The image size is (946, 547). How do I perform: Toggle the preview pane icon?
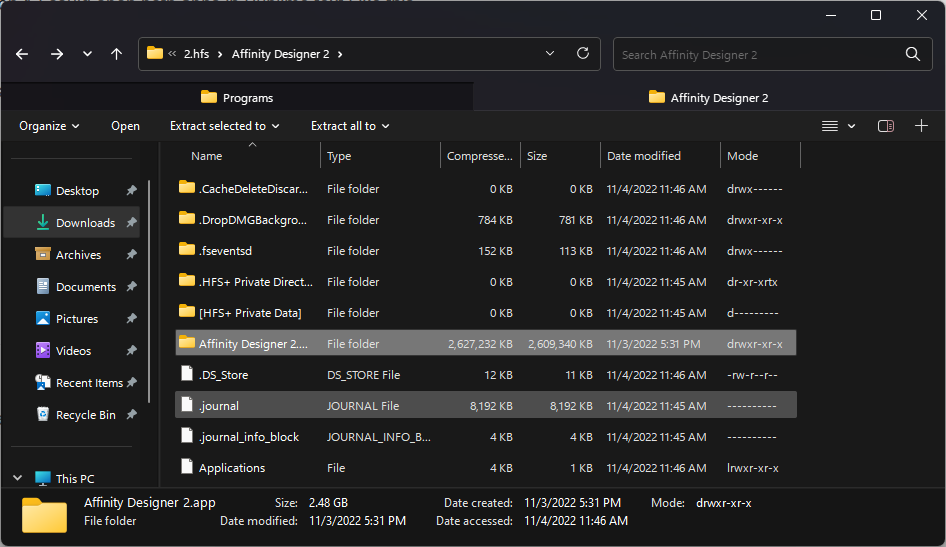(885, 126)
